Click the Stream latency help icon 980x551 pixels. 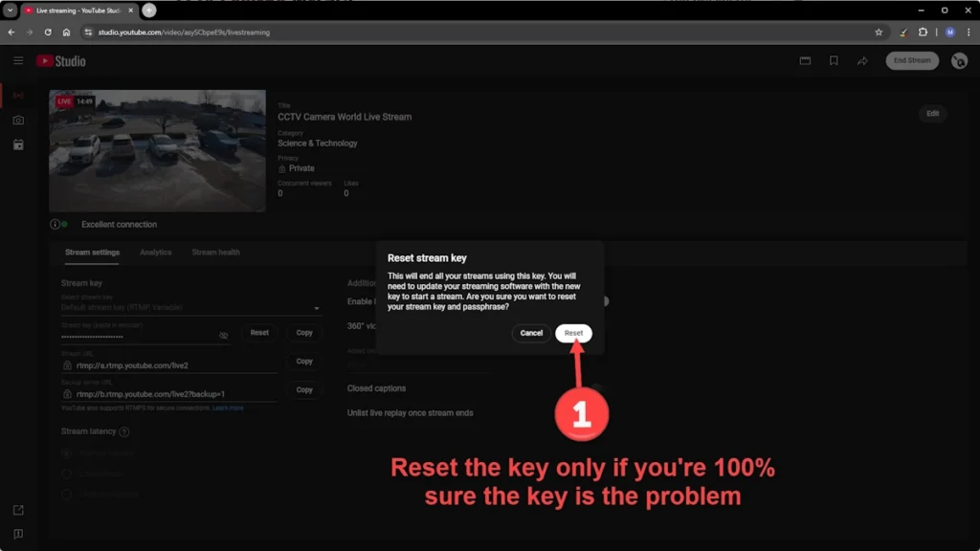(124, 431)
